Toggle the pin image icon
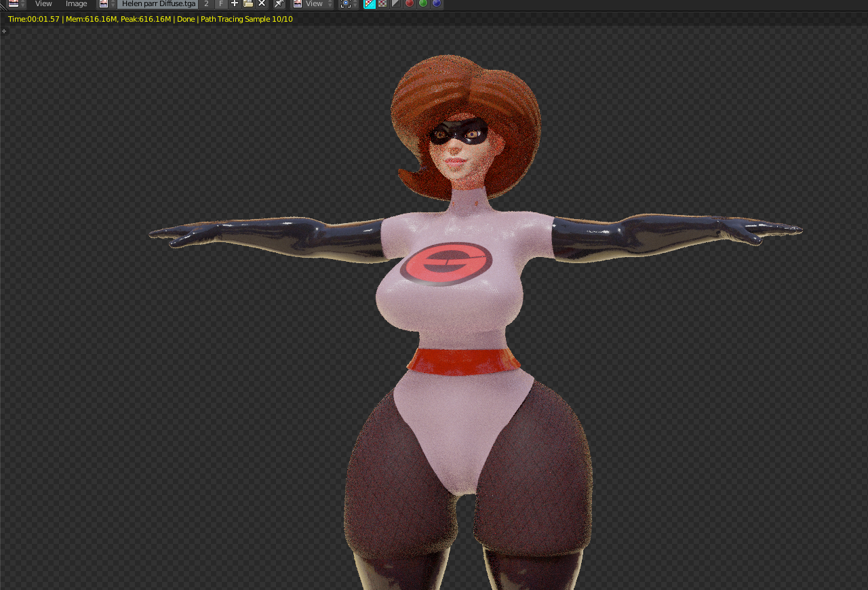The width and height of the screenshot is (868, 590). 279,4
